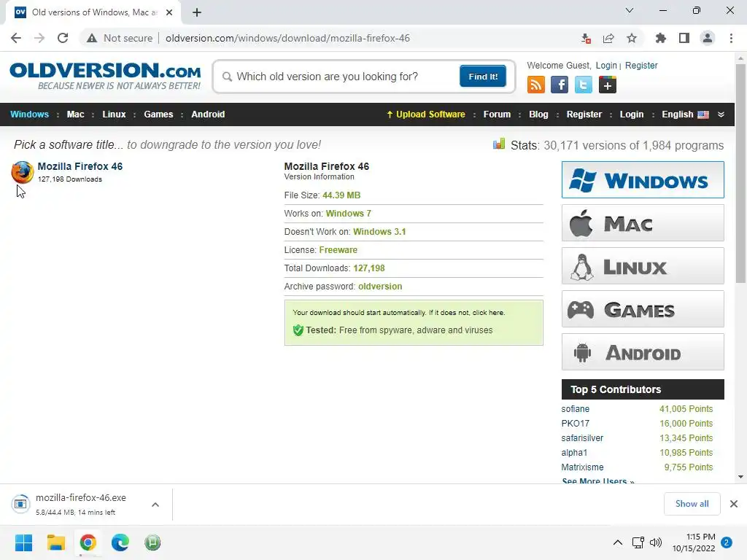Bookmark this page with star icon
Viewport: 747px width, 560px height.
[x=632, y=38]
